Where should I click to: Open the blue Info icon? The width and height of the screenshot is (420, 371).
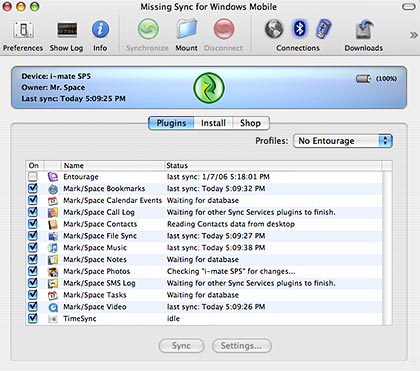tap(100, 29)
